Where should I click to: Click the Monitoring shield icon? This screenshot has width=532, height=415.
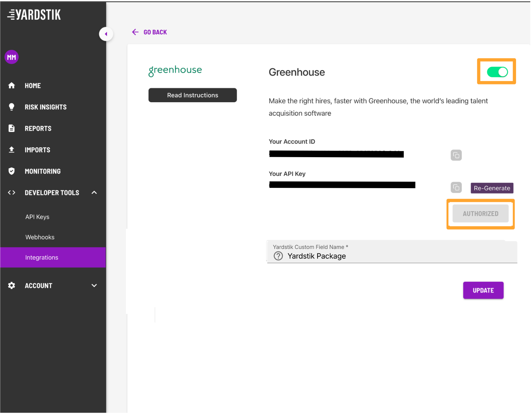click(x=12, y=171)
